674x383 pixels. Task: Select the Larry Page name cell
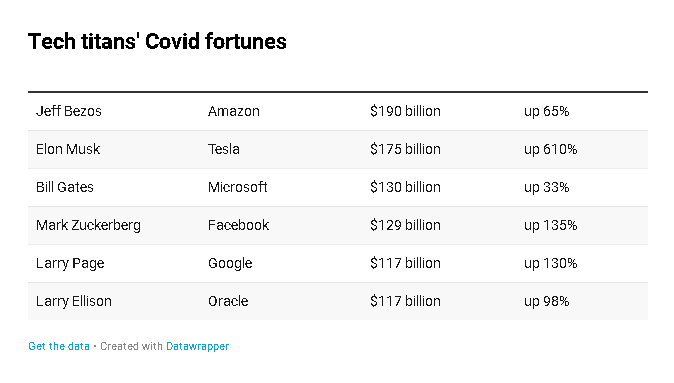[x=70, y=263]
